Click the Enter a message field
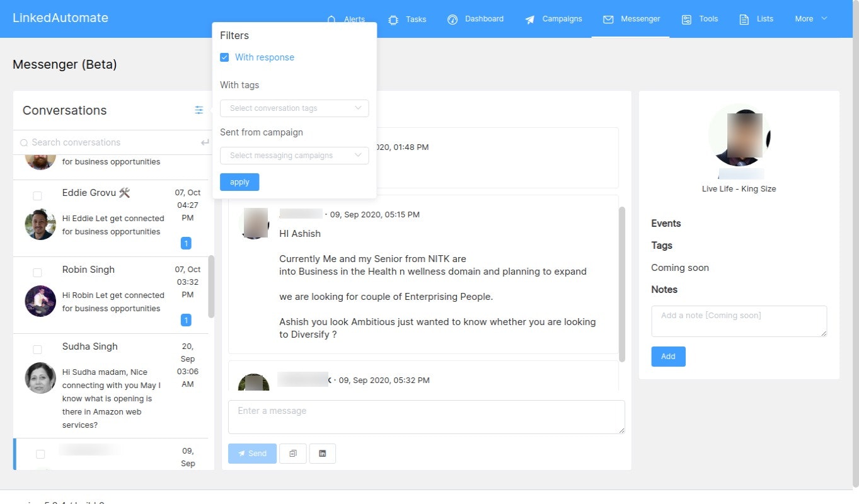This screenshot has width=859, height=504. pyautogui.click(x=426, y=416)
